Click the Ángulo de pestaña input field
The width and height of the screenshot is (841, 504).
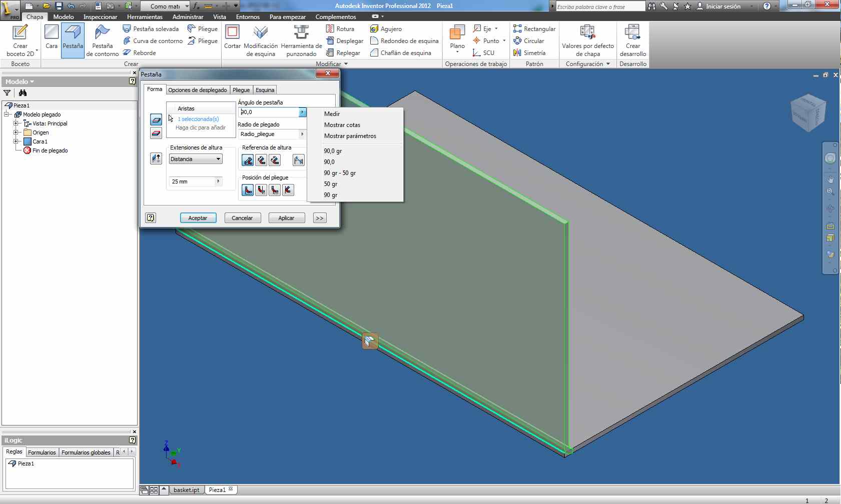click(269, 112)
